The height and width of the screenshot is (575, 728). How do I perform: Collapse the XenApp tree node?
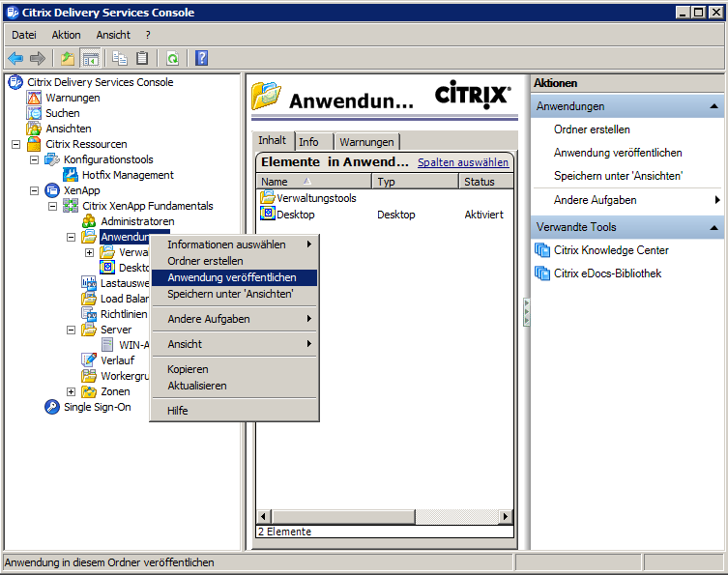[34, 190]
